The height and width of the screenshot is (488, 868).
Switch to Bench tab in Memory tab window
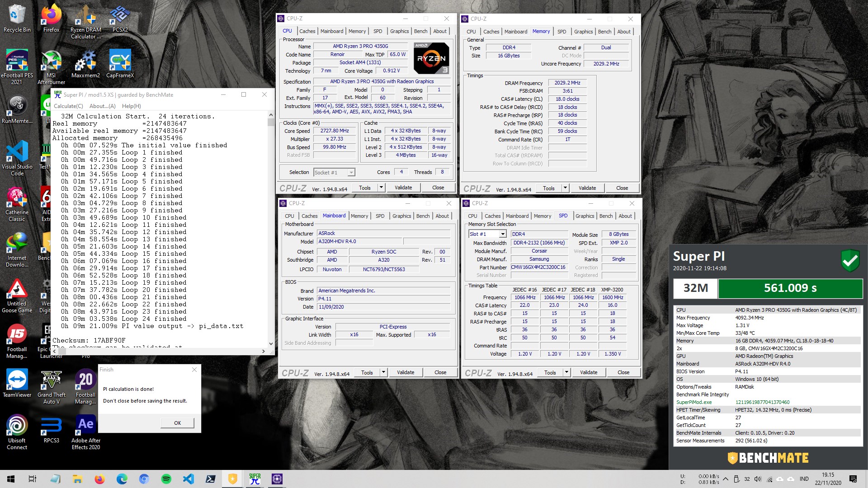coord(604,32)
